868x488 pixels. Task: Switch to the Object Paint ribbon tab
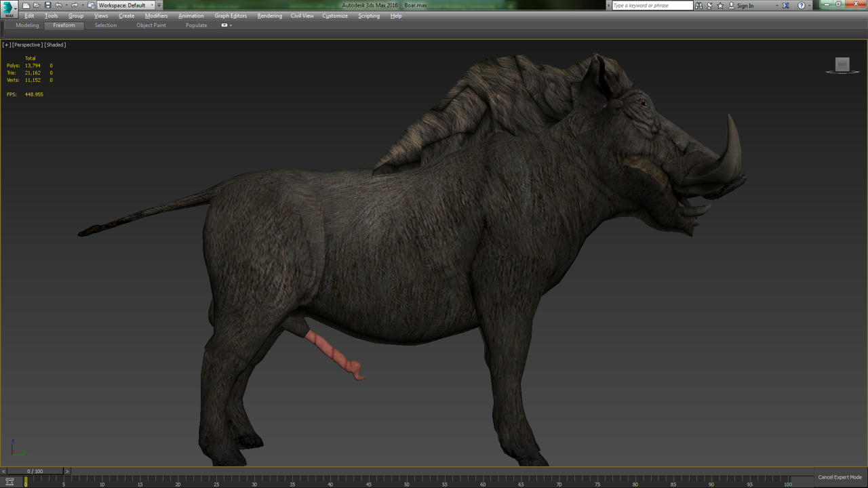tap(151, 25)
